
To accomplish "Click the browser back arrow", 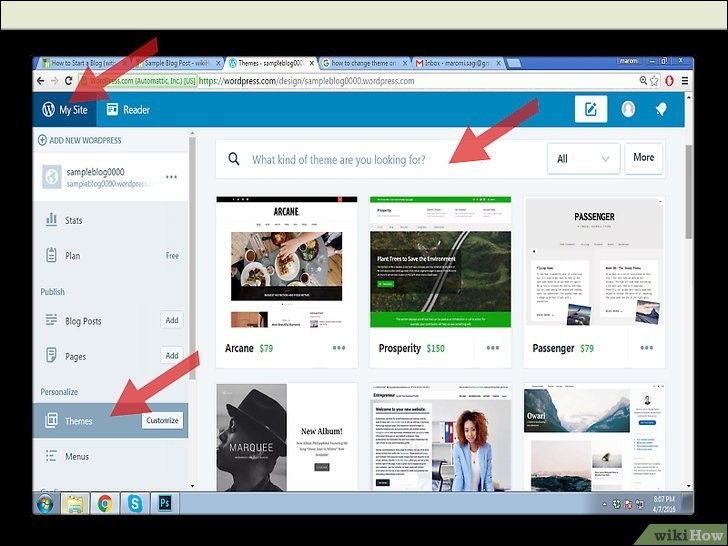I will [x=41, y=81].
